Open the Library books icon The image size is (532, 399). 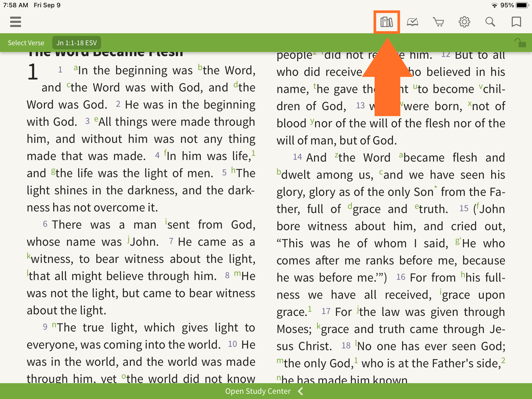(x=387, y=22)
